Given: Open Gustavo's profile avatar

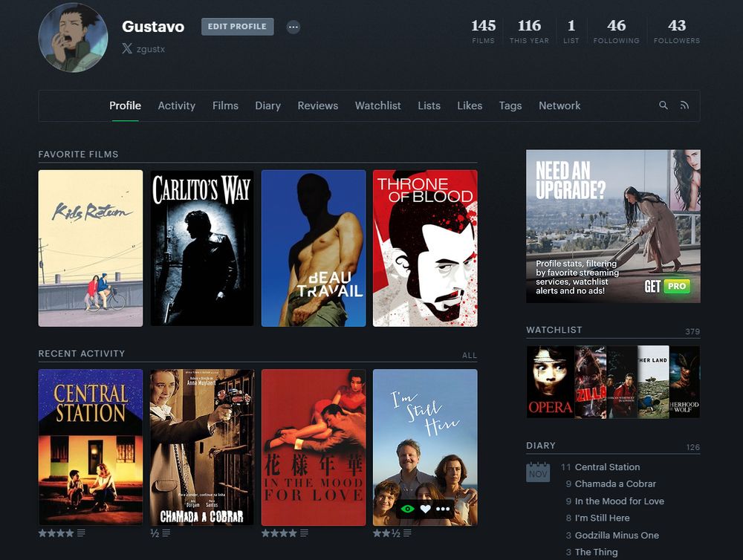Looking at the screenshot, I should 73,37.
